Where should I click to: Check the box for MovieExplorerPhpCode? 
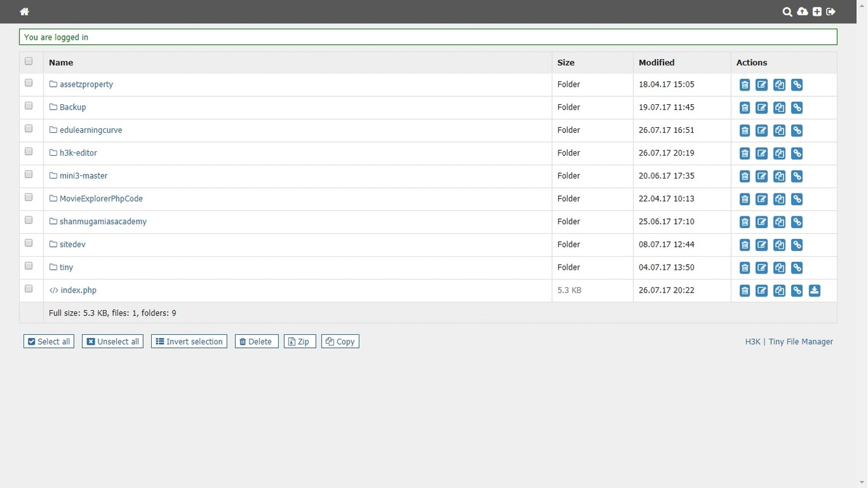(28, 197)
